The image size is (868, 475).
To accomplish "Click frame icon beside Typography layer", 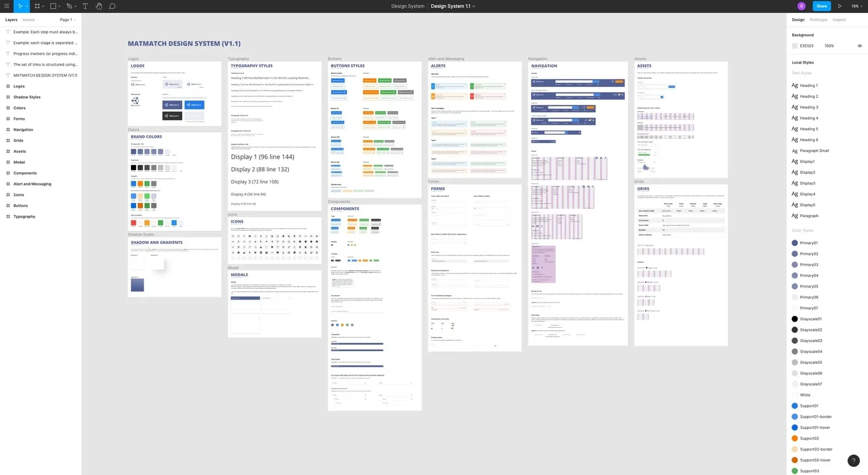I will 8,217.
